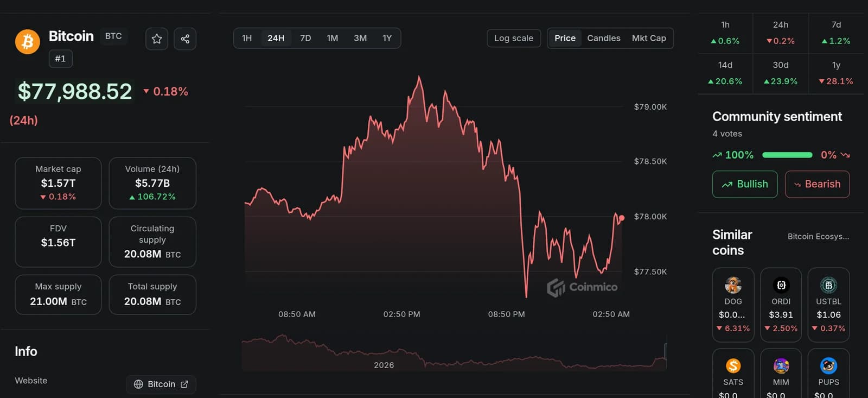This screenshot has height=398, width=868.
Task: Click the 1y 28.1% change cell
Action: click(x=836, y=73)
